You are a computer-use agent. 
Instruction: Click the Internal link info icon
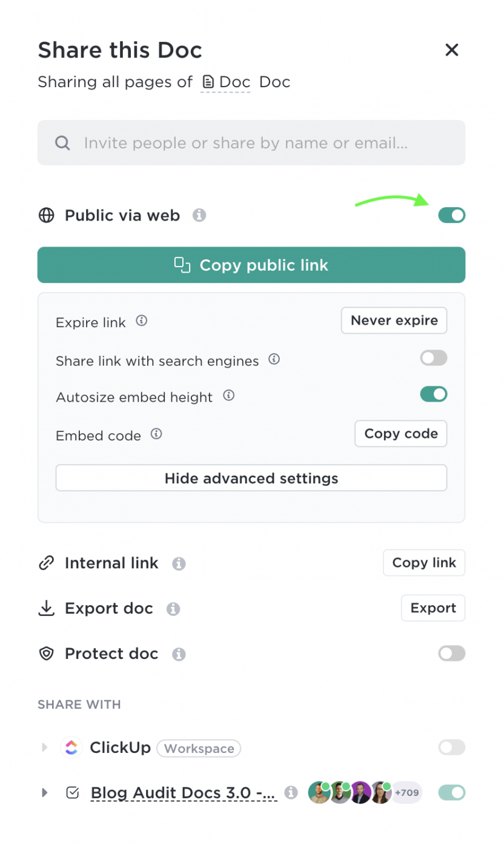click(x=179, y=563)
